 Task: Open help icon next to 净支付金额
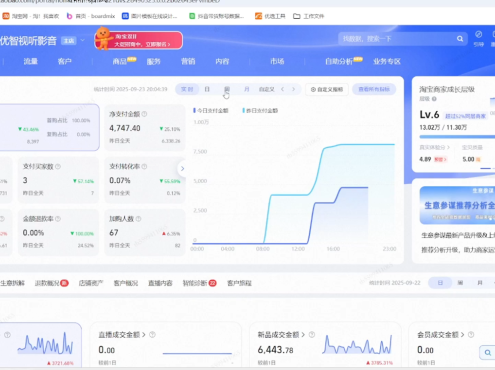[144, 114]
